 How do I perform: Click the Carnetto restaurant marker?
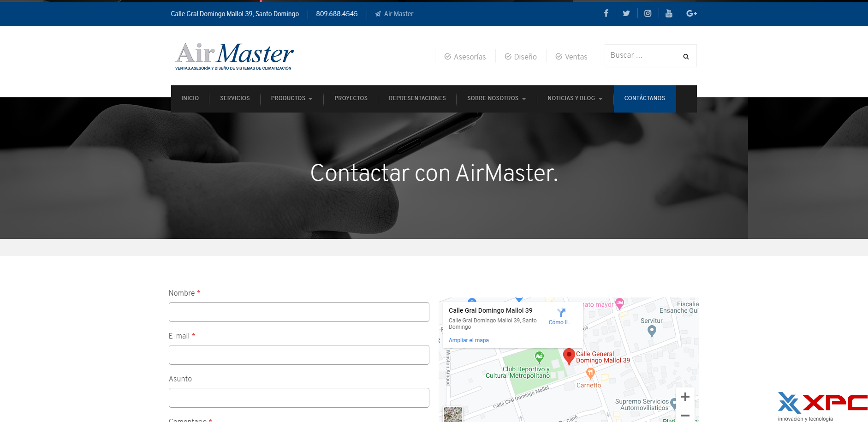[x=590, y=374]
